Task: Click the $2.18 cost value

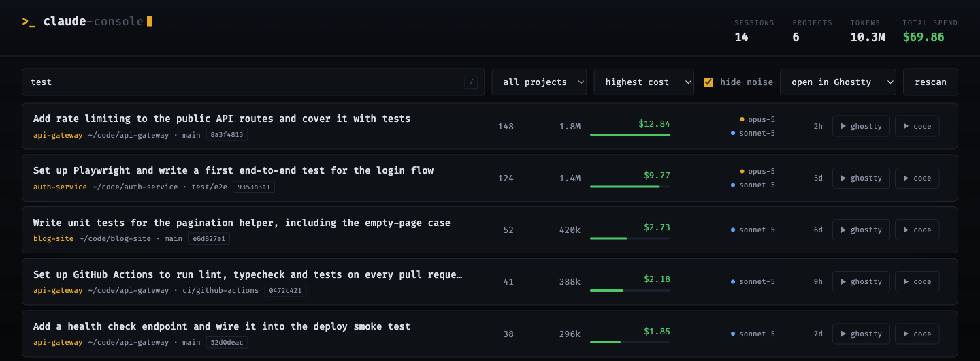Action: point(657,279)
